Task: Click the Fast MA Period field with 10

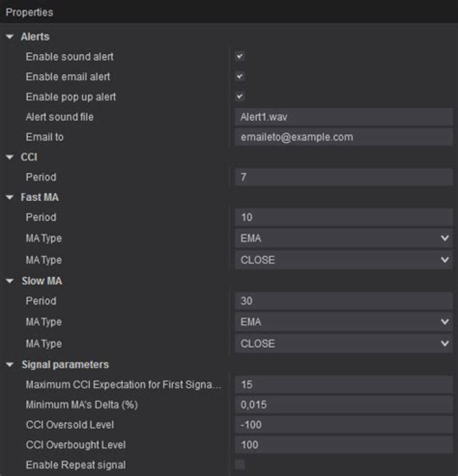Action: (343, 217)
